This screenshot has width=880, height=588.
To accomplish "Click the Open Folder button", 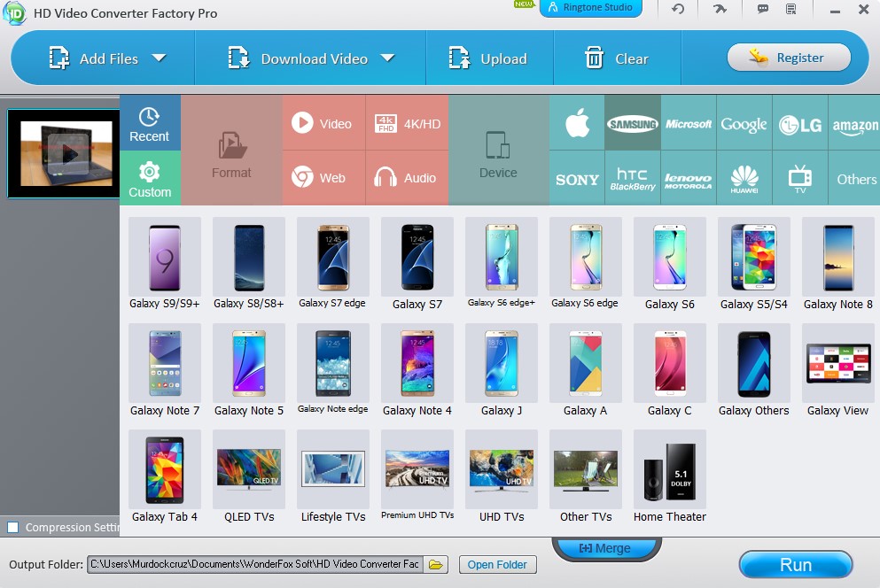I will point(497,564).
